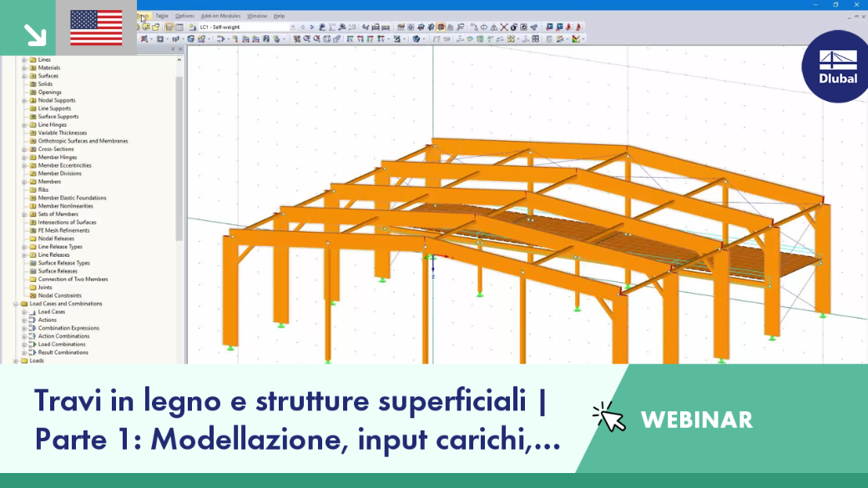Viewport: 868px width, 488px height.
Task: Click the navigator panel vertical scrollbar
Action: click(x=179, y=158)
